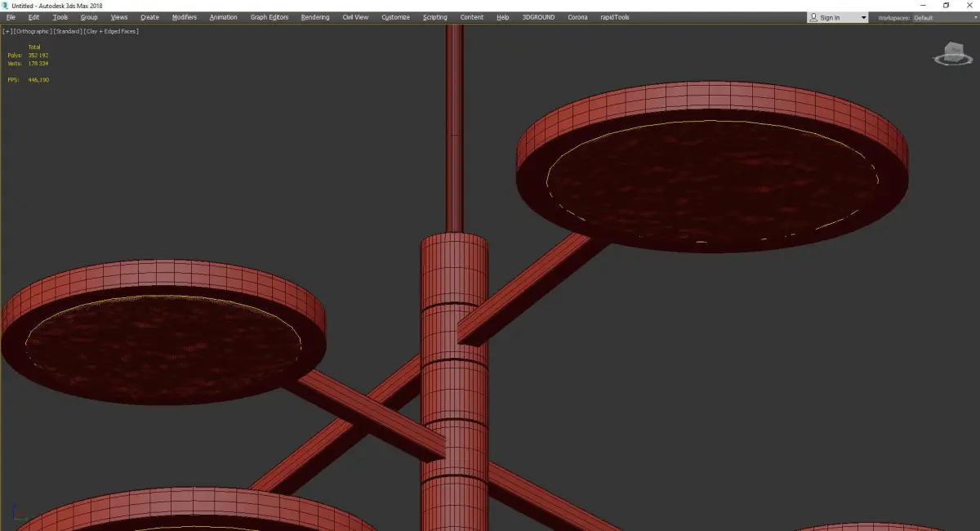Click the Verts count statistic text
The width and height of the screenshot is (980, 531).
click(x=28, y=63)
